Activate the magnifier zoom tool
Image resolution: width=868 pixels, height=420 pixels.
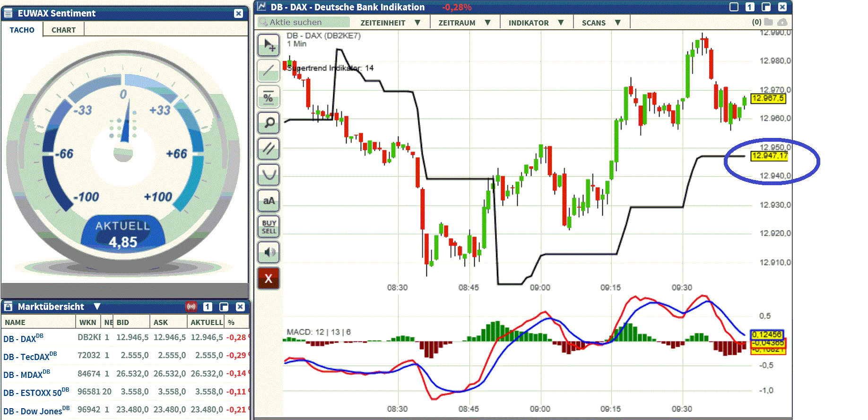[269, 123]
